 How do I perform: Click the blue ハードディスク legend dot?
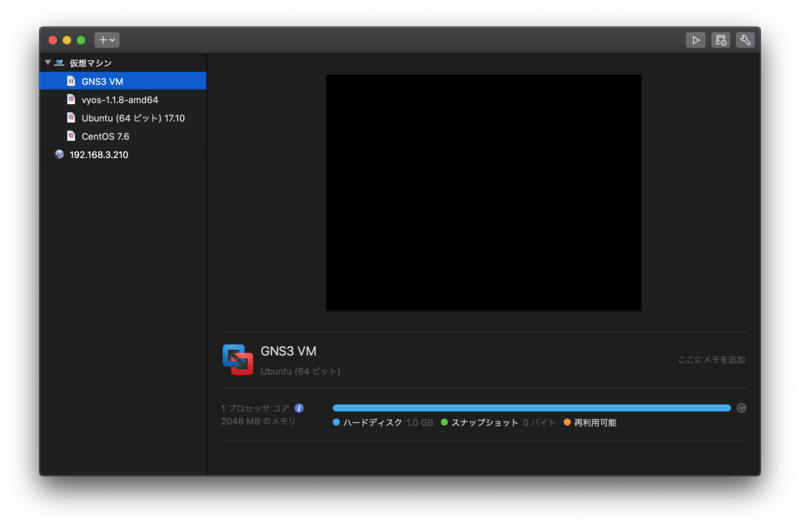click(336, 422)
